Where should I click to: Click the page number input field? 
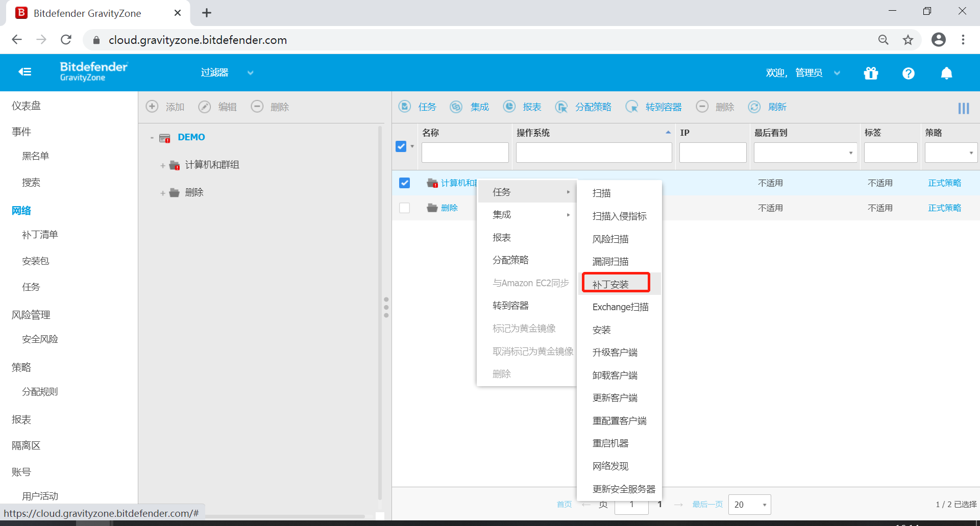[631, 505]
